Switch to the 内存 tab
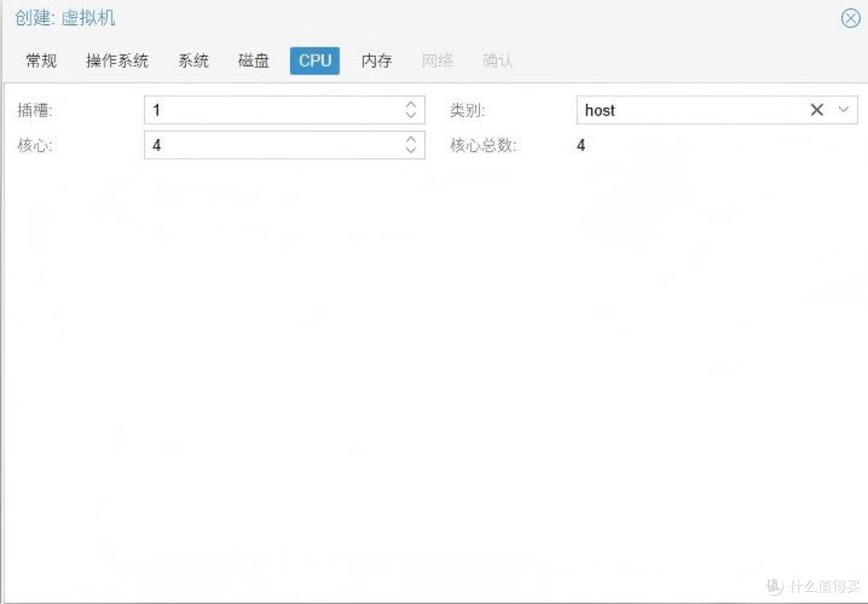The height and width of the screenshot is (604, 868). coord(377,60)
